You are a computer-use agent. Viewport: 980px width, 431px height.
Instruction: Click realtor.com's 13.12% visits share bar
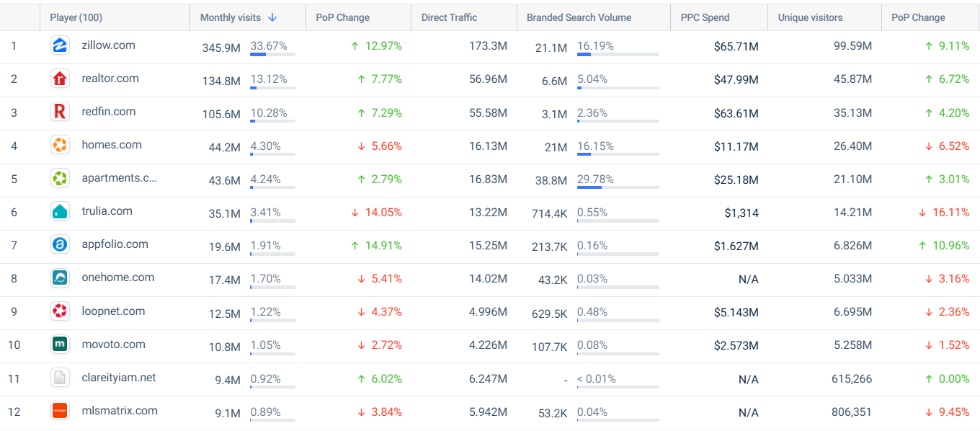272,88
